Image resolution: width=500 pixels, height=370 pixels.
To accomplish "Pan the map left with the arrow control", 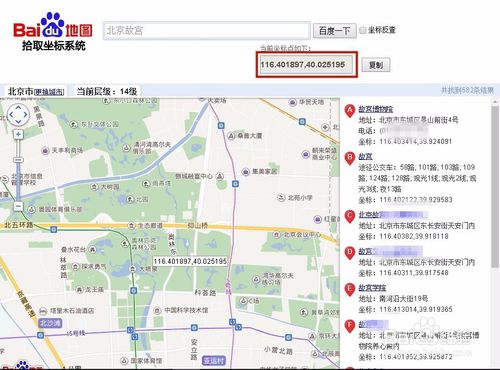I will tap(11, 115).
